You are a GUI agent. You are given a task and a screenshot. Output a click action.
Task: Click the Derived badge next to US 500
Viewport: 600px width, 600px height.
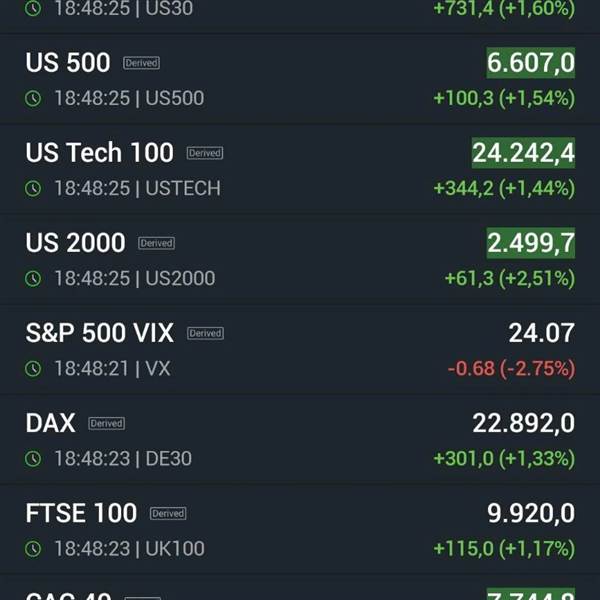pos(141,63)
